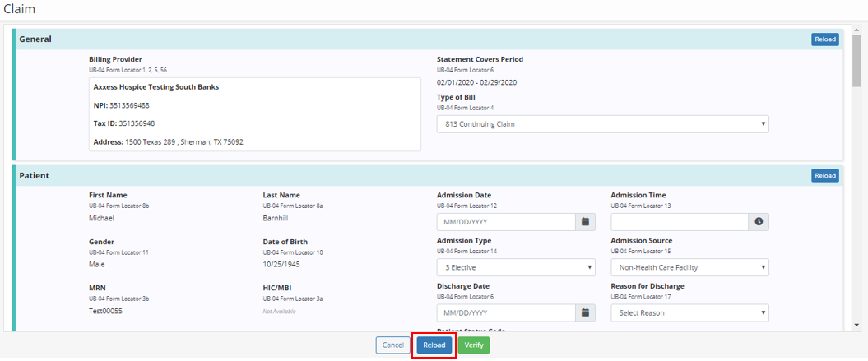Screen dimensions: 868x361
Task: Click the General section header bar
Action: 411,39
